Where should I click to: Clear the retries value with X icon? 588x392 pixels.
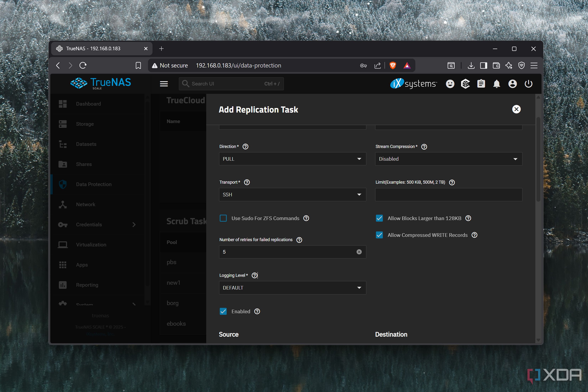click(359, 252)
